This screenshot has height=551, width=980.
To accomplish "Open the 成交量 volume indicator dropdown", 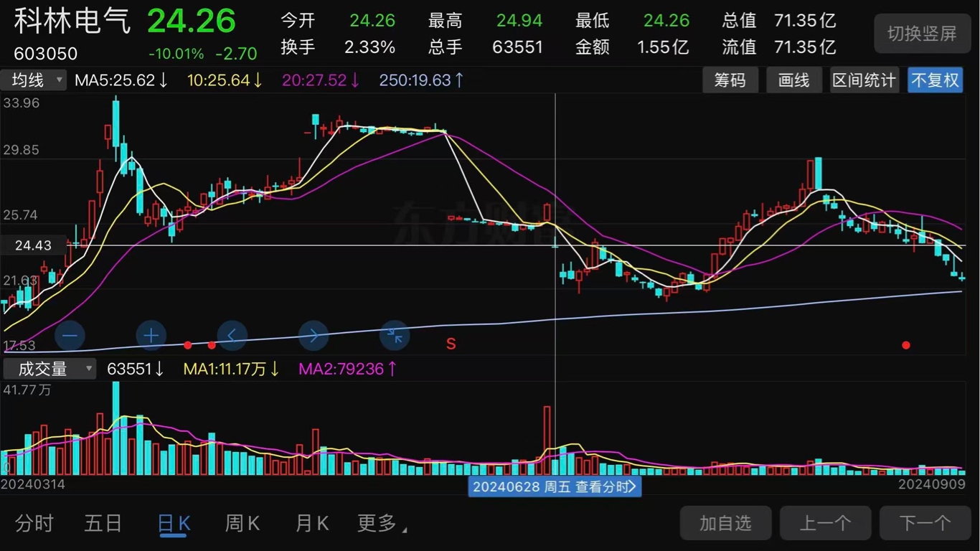I will pos(49,368).
